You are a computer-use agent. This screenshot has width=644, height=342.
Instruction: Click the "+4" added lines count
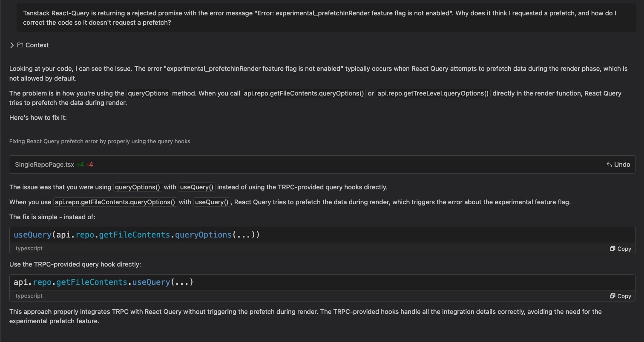(80, 165)
